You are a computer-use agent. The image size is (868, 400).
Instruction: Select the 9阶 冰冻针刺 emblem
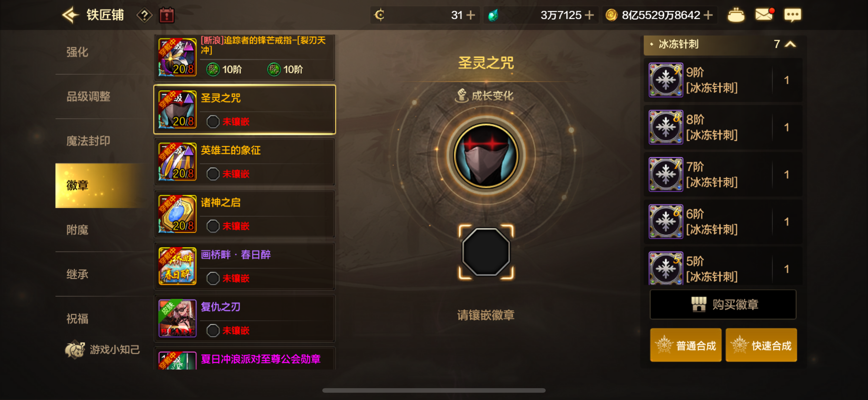[x=723, y=80]
